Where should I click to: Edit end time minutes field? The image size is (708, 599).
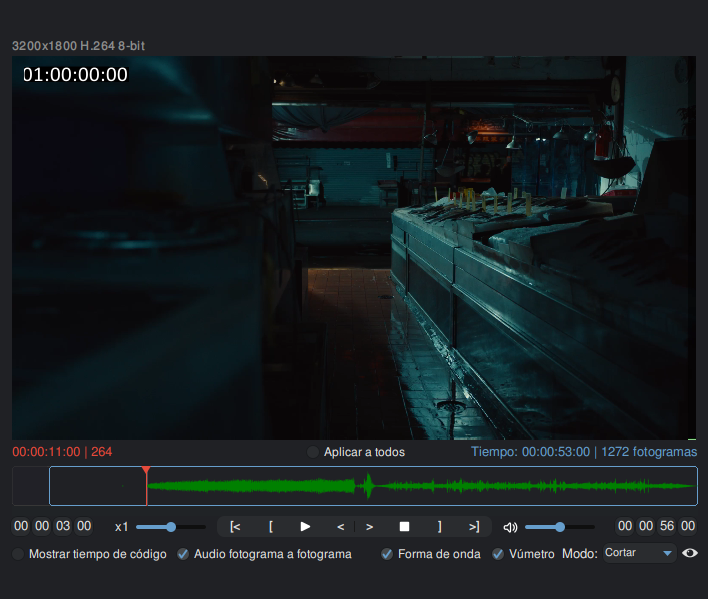click(646, 526)
